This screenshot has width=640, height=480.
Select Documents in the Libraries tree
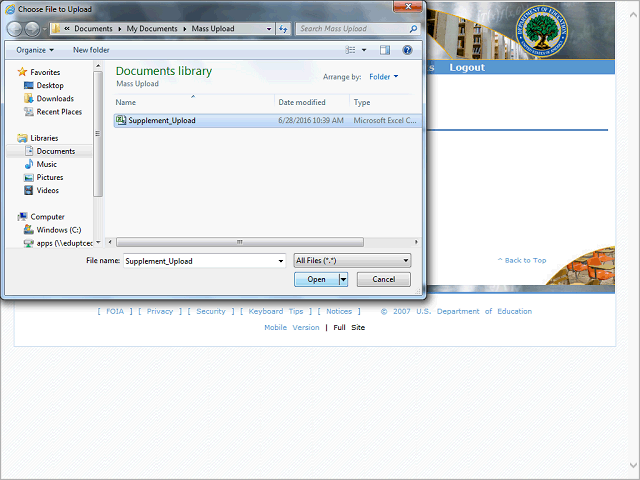tap(56, 151)
